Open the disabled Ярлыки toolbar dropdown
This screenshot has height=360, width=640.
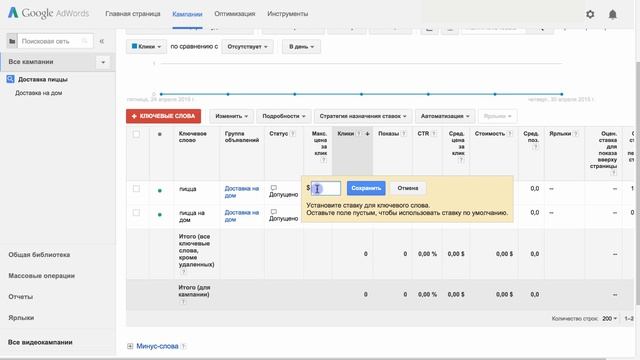coord(498,116)
